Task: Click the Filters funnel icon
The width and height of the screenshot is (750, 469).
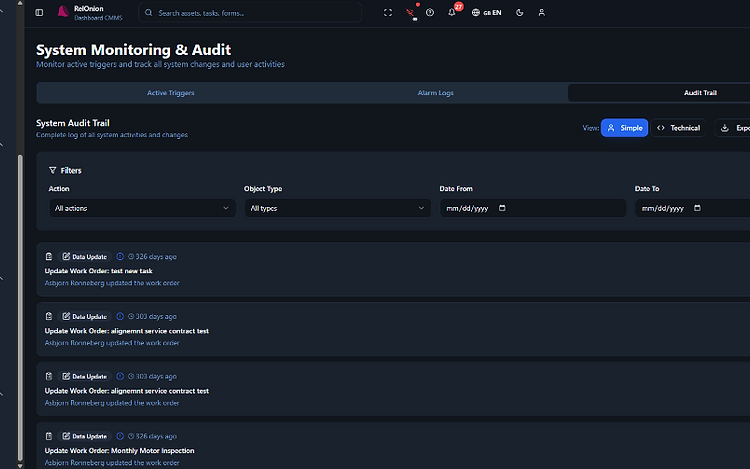Action: pyautogui.click(x=53, y=170)
